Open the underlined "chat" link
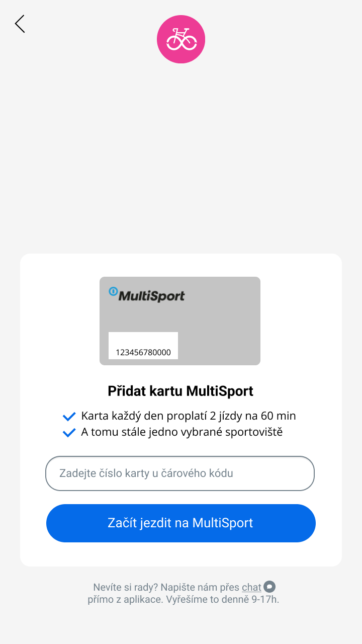The width and height of the screenshot is (362, 644). (251, 587)
